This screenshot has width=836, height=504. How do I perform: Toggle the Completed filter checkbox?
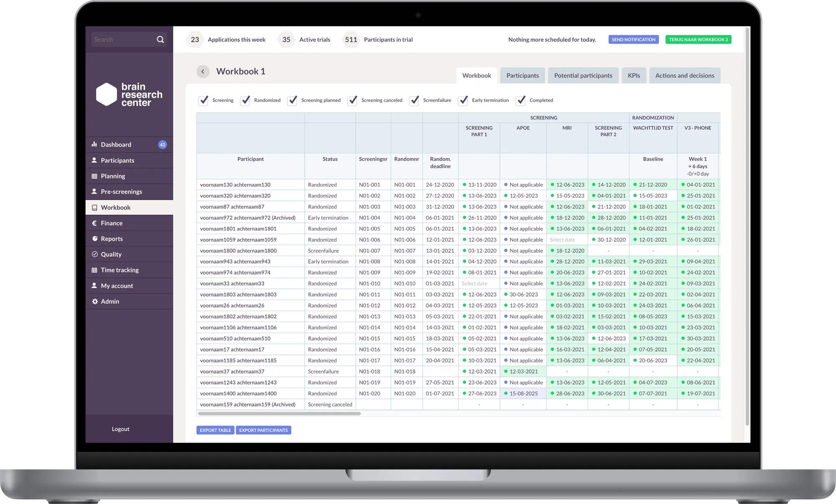[521, 100]
